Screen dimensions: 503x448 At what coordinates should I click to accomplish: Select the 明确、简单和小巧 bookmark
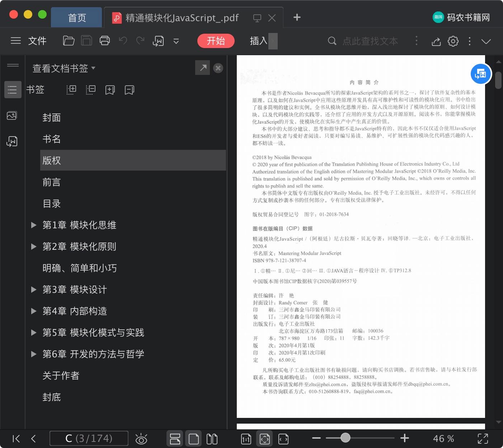[133, 268]
